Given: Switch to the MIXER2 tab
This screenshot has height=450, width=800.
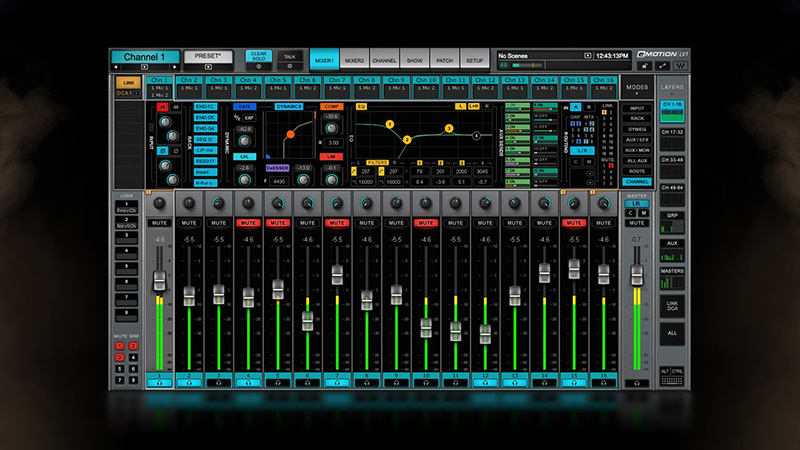Looking at the screenshot, I should pyautogui.click(x=354, y=60).
